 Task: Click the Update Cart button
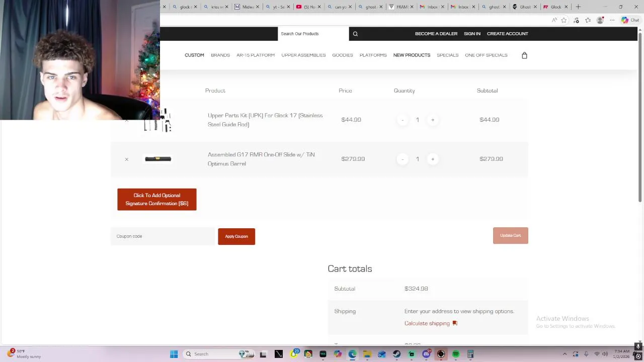coord(511,235)
